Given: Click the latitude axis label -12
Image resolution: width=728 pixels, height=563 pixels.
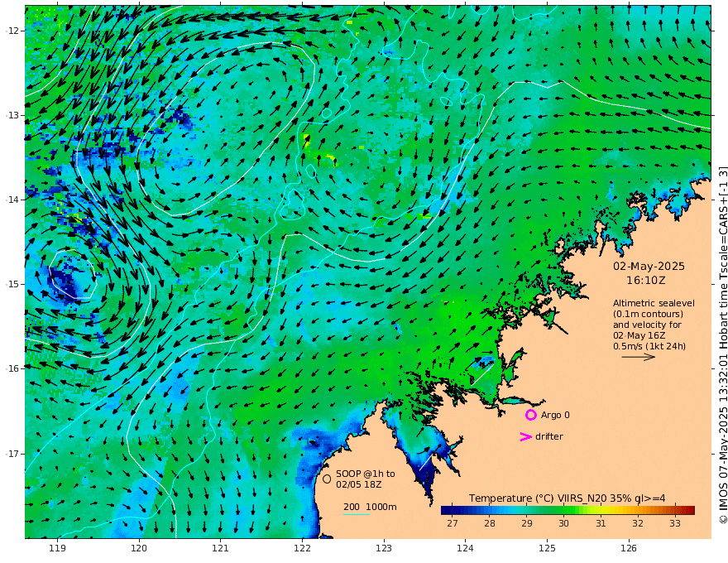Looking at the screenshot, I should point(12,31).
